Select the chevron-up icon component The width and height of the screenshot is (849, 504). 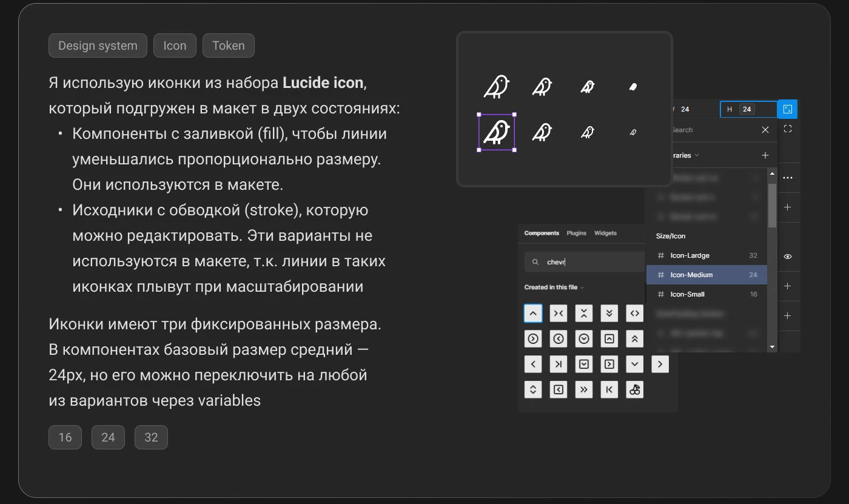(x=533, y=313)
